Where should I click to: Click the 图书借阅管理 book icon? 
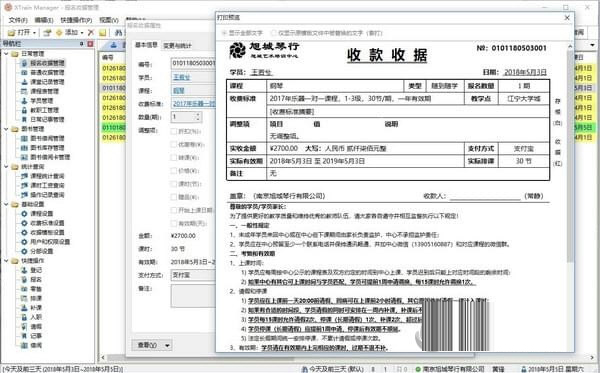coord(24,138)
